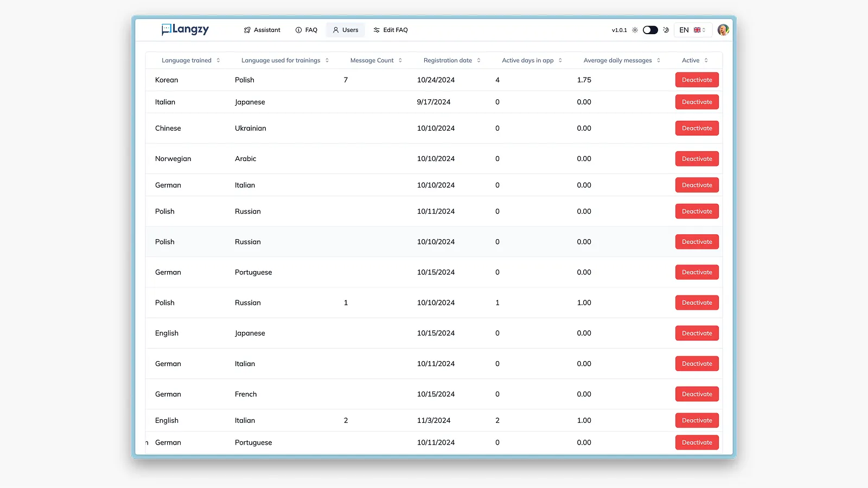Click the Message Count header text
Screen dimensions: 868x488
pos(372,61)
